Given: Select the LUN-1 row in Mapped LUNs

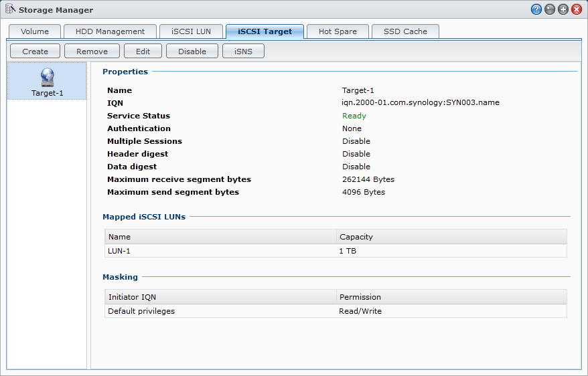Looking at the screenshot, I should click(x=335, y=250).
